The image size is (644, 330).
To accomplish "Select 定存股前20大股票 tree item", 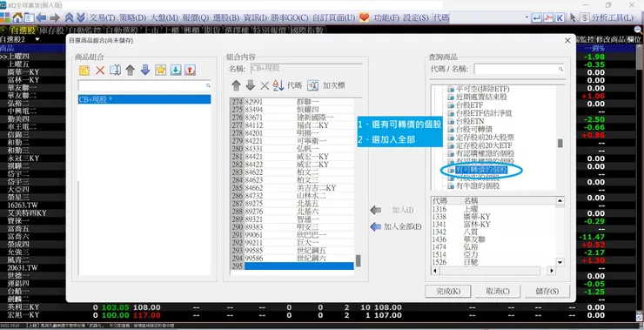I will click(485, 138).
